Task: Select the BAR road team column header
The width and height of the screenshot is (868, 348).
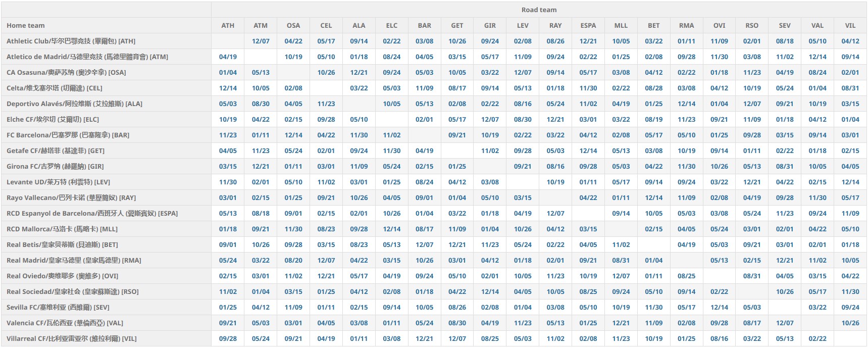Action: [424, 25]
